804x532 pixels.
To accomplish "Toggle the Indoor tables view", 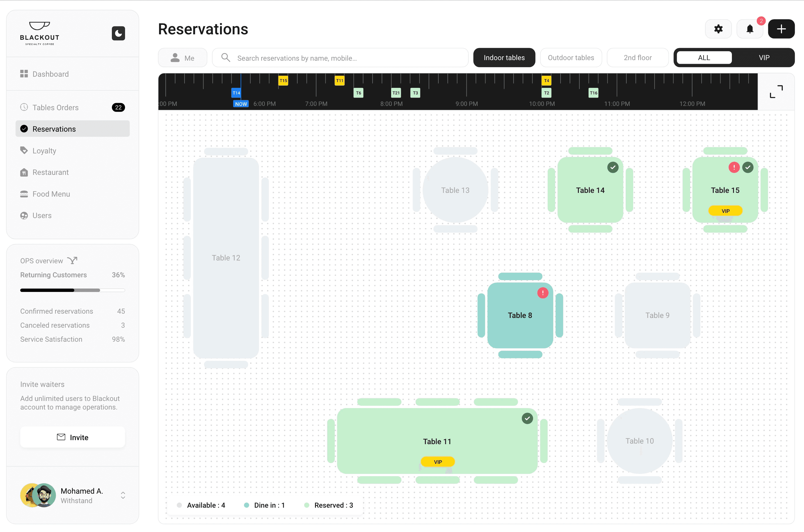I will [504, 58].
